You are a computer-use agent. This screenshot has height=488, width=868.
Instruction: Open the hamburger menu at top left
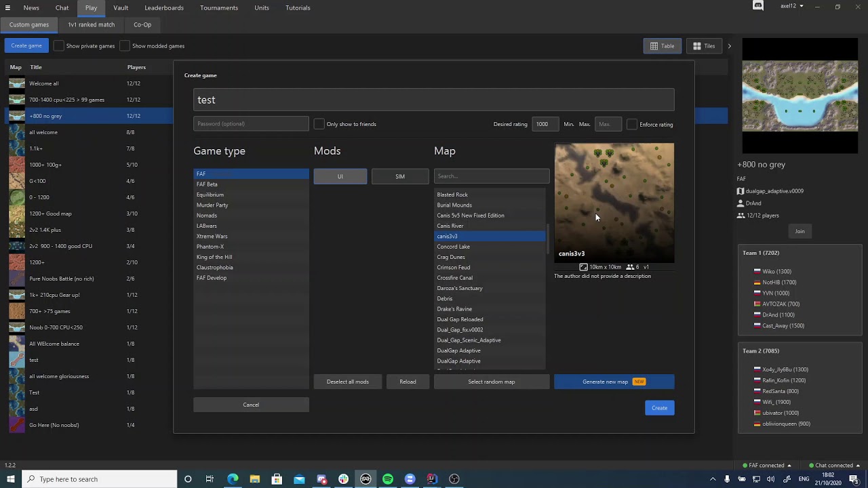(x=8, y=7)
